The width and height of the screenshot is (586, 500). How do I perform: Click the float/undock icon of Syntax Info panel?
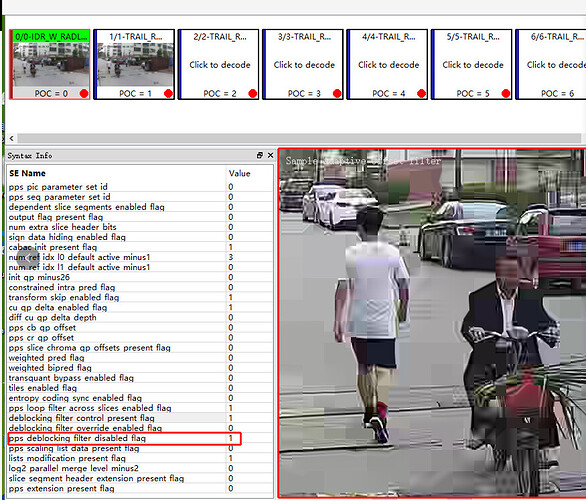click(260, 155)
